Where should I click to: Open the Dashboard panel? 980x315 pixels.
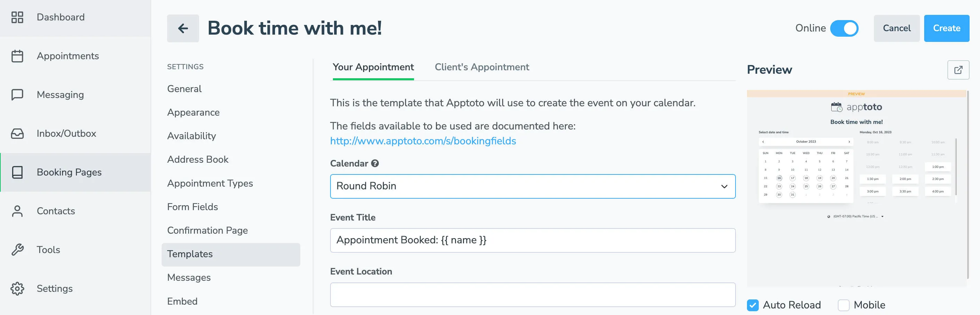(x=60, y=17)
